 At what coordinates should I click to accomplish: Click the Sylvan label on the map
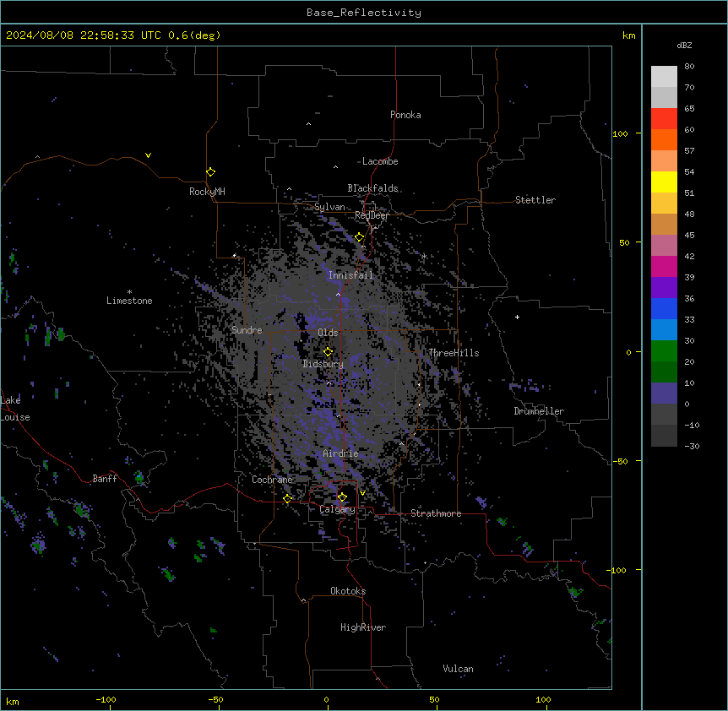(329, 207)
